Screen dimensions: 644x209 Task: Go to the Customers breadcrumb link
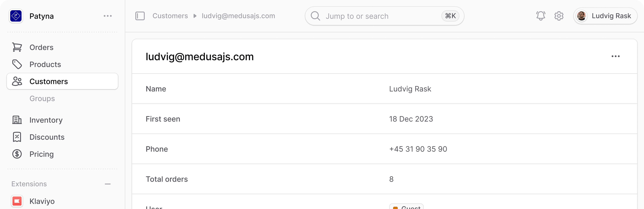pyautogui.click(x=170, y=16)
